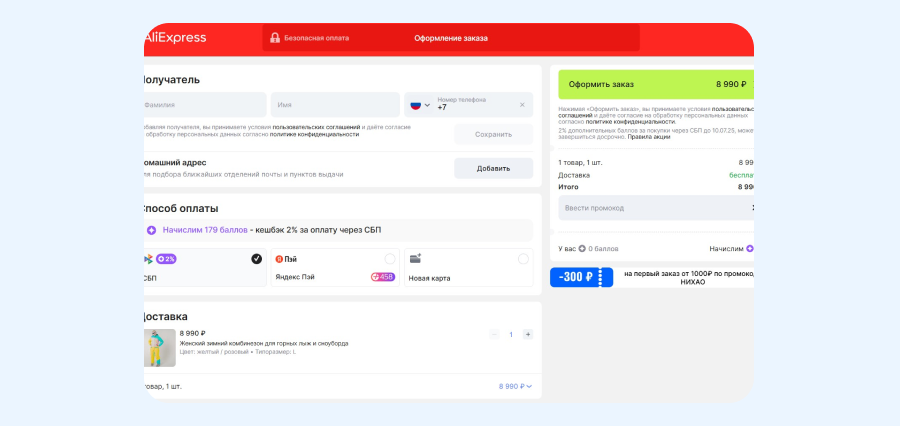Image resolution: width=900 pixels, height=426 pixels.
Task: Click the Ввести промокод field
Action: (x=656, y=208)
